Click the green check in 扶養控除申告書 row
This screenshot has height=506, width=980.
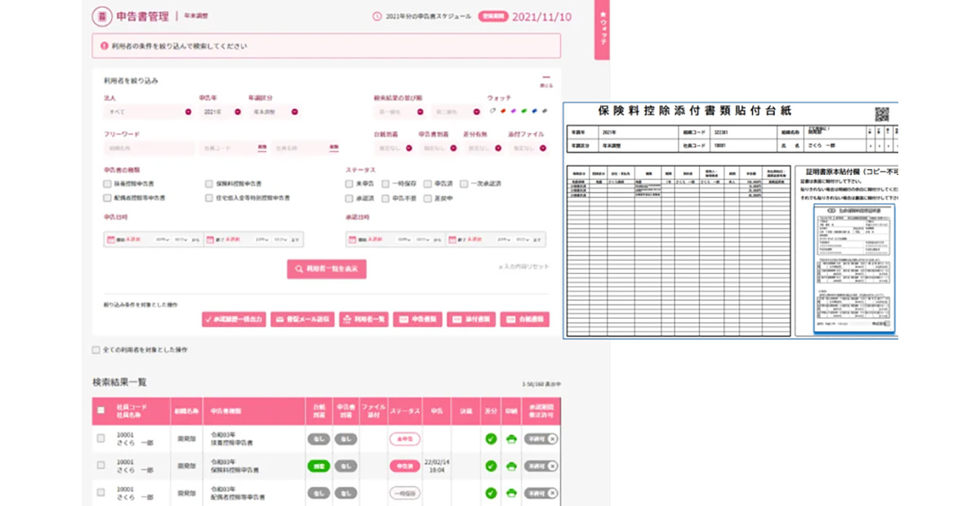[491, 439]
